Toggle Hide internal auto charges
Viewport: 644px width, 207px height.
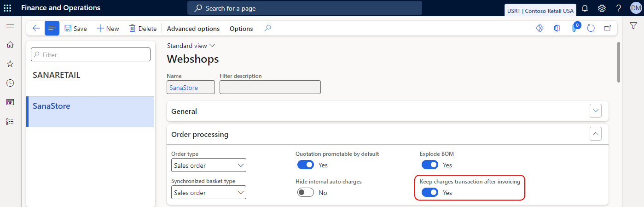tap(306, 192)
